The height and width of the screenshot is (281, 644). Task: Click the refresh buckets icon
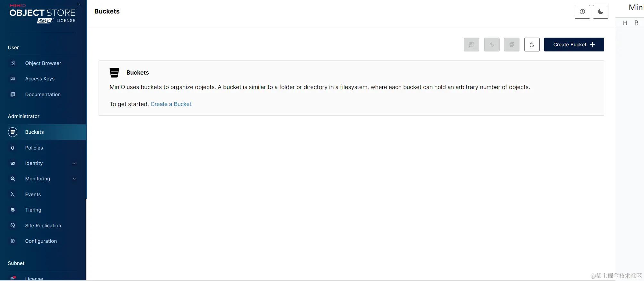[532, 45]
